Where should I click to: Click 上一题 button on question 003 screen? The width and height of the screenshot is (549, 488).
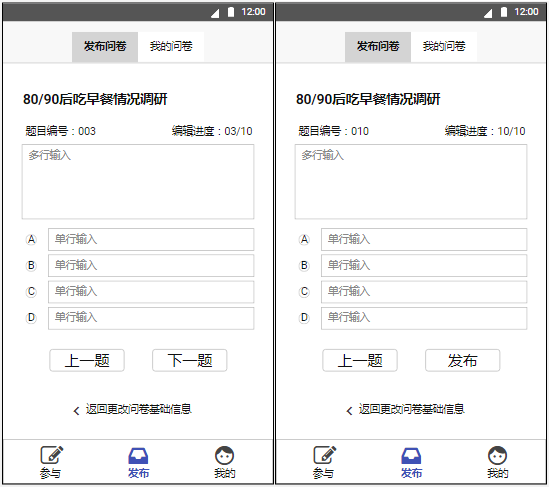click(87, 361)
